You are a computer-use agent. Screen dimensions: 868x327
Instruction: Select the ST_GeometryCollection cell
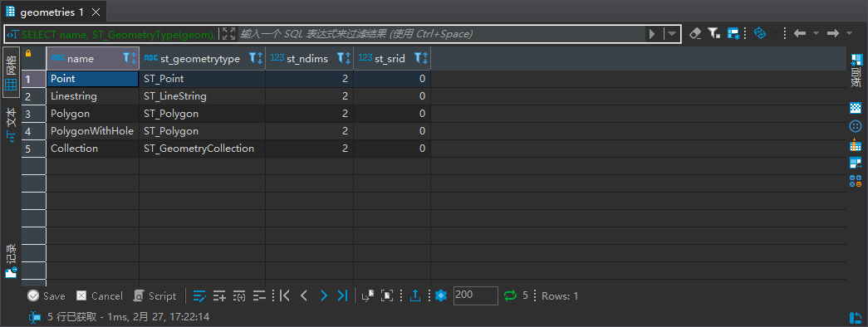[202, 149]
